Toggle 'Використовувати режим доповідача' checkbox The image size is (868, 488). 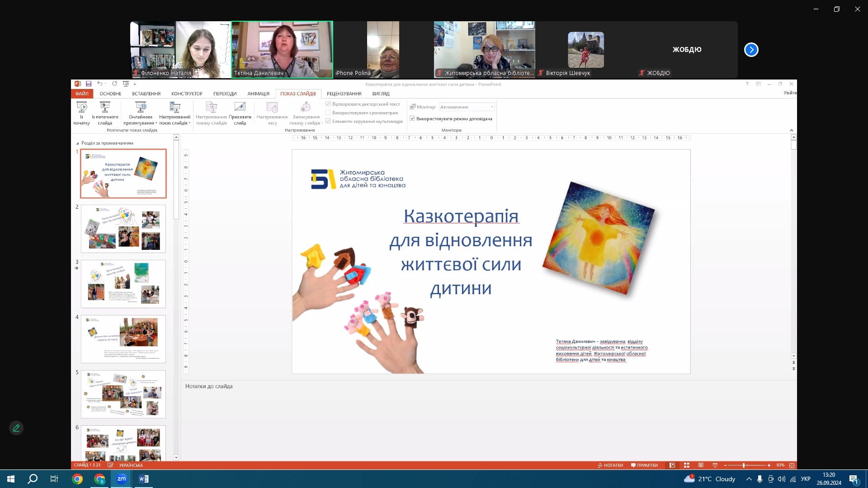[x=412, y=119]
